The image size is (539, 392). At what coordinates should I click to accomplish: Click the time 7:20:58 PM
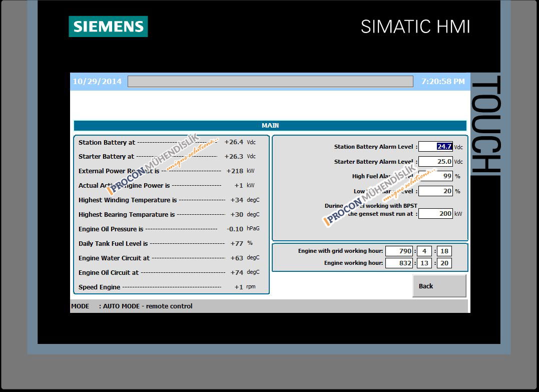[x=443, y=82]
